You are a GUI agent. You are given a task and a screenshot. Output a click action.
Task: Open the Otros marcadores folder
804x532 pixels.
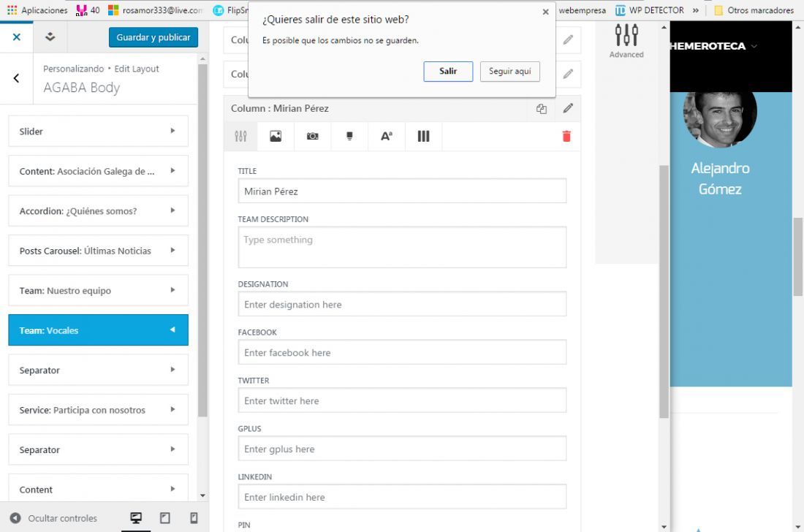point(754,10)
